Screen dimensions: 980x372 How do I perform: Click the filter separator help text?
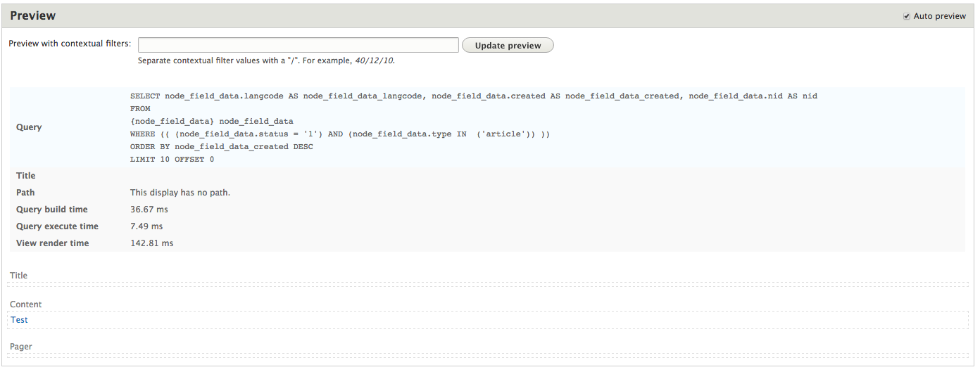[266, 60]
